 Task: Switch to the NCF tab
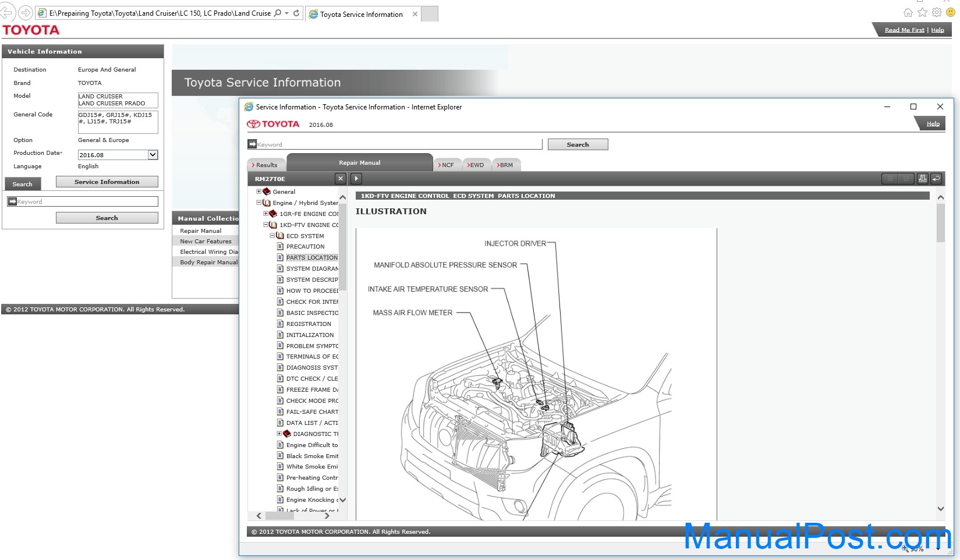point(447,165)
